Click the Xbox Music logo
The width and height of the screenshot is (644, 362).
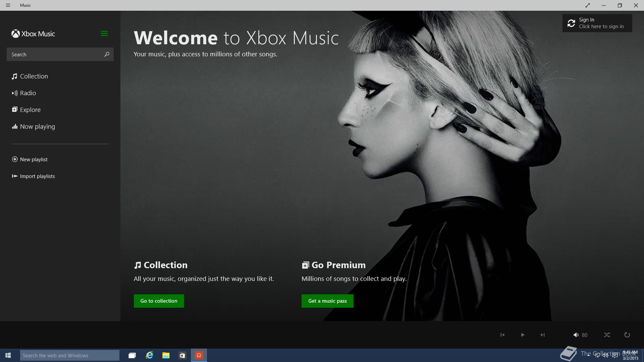coord(33,34)
